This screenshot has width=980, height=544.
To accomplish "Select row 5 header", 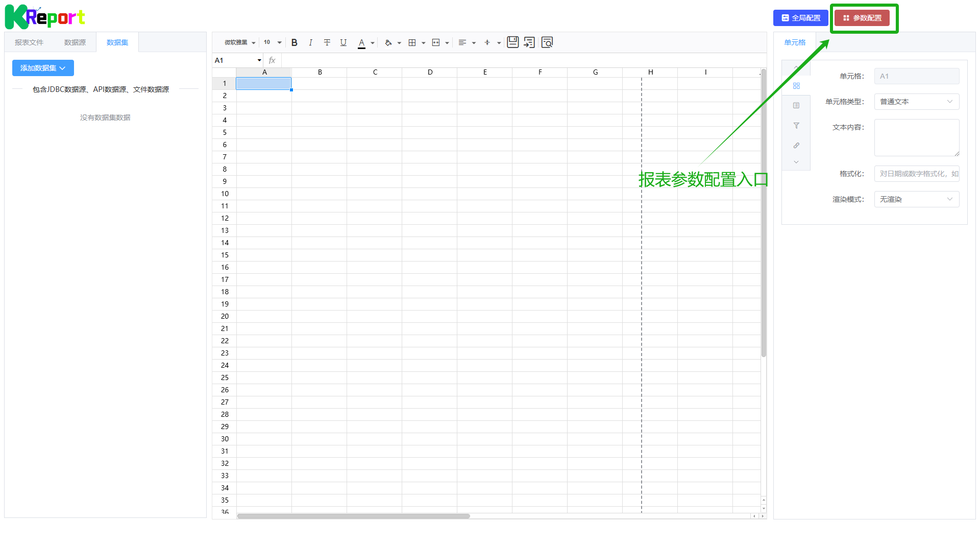I will pos(224,132).
